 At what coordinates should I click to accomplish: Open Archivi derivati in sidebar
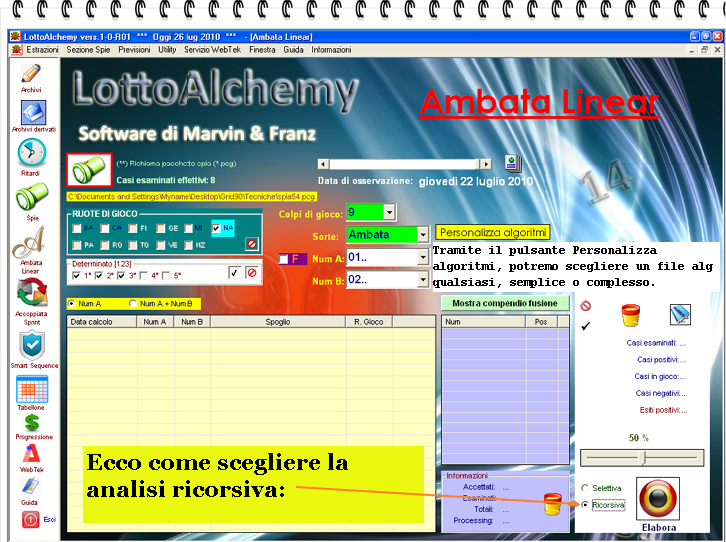33,112
